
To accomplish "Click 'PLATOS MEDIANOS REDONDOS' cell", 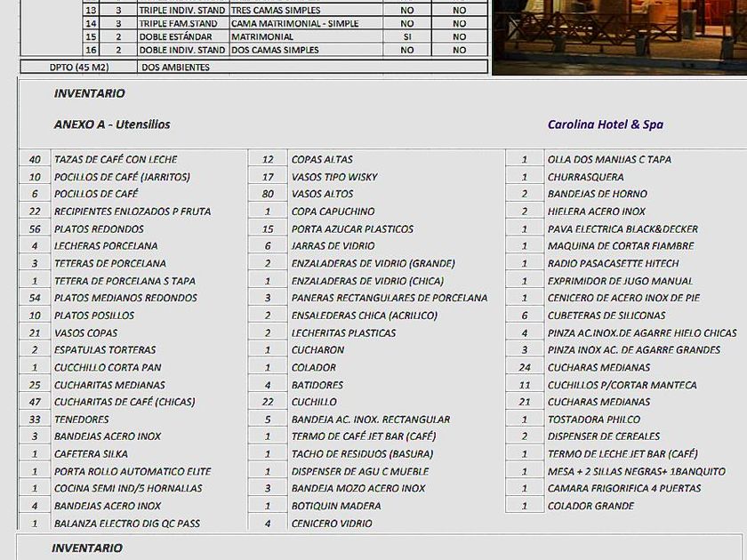I will tap(125, 298).
